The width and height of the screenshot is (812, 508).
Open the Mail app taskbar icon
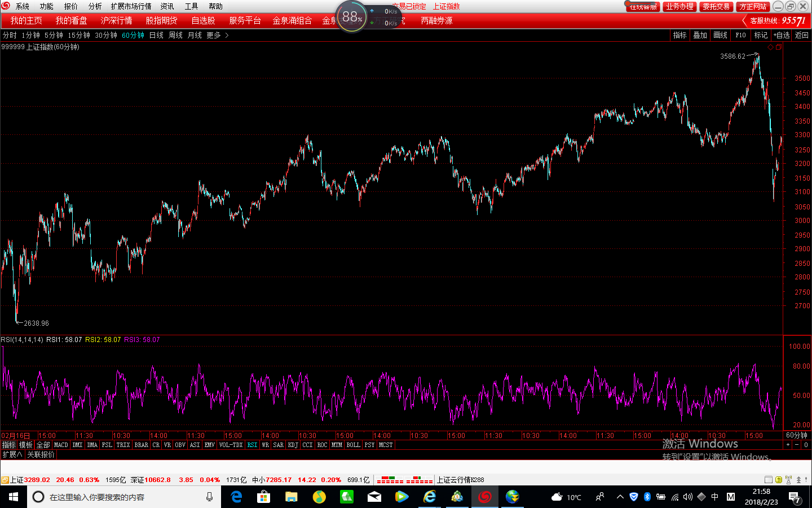374,497
